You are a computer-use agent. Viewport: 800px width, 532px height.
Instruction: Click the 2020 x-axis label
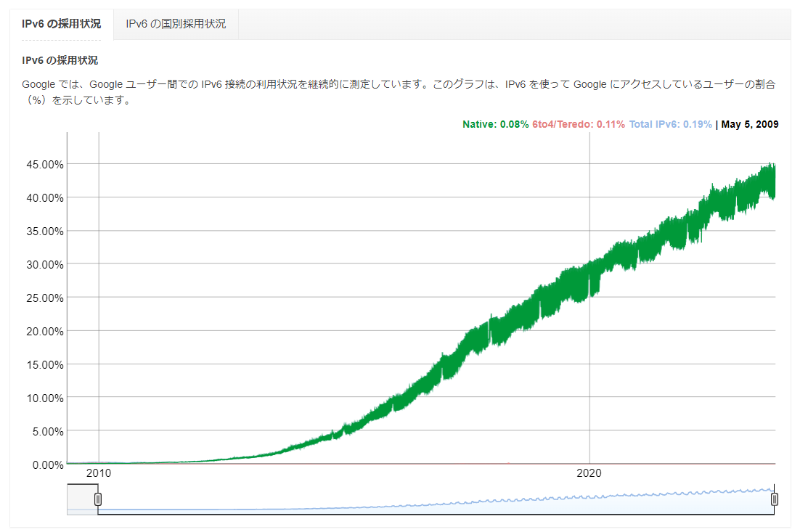coord(589,473)
